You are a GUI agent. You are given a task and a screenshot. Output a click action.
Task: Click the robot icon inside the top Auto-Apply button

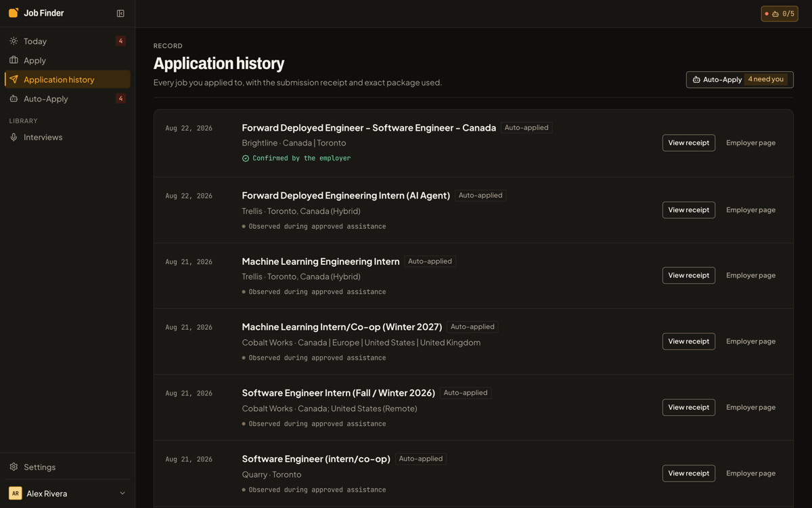pos(696,79)
